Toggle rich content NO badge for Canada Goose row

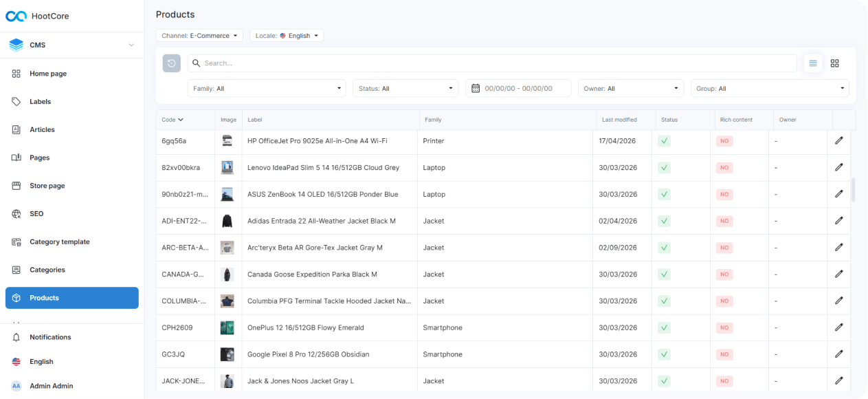click(x=724, y=274)
